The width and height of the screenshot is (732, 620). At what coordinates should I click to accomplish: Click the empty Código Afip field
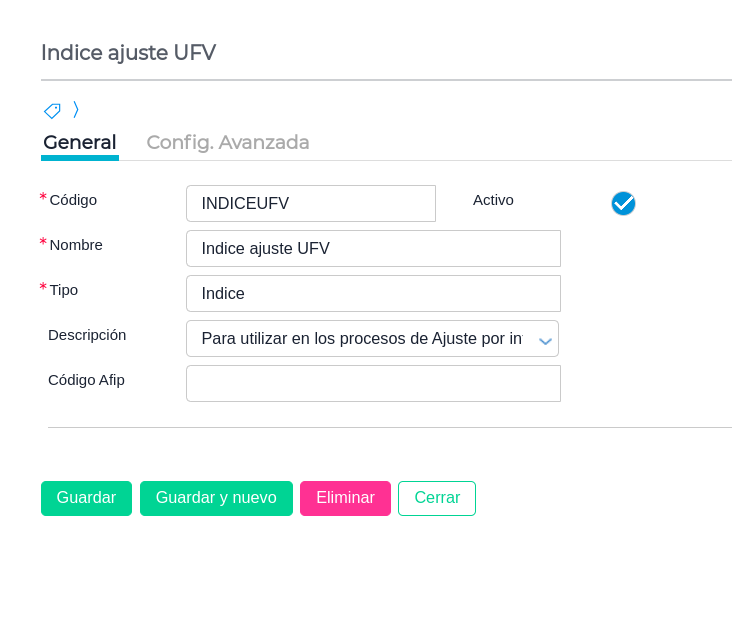pyautogui.click(x=373, y=384)
